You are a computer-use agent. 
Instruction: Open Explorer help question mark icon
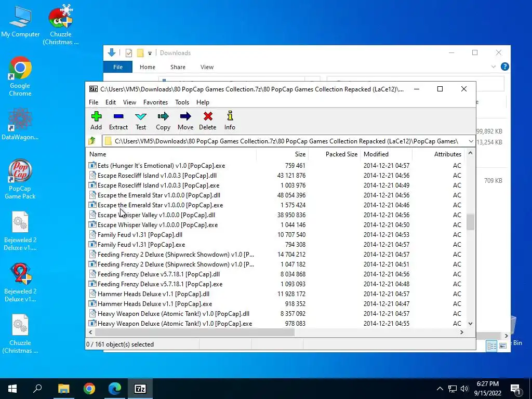tap(505, 66)
